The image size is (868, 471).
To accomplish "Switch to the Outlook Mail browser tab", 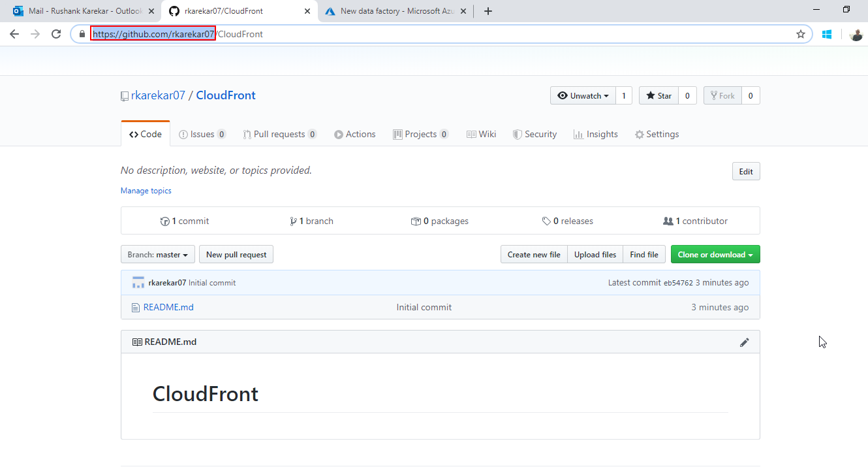I will pyautogui.click(x=83, y=11).
